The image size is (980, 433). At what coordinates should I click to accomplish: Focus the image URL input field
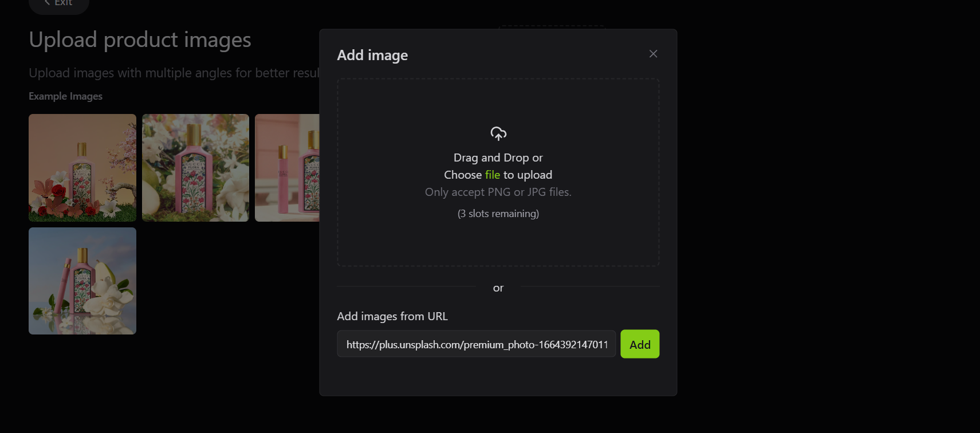pos(477,344)
